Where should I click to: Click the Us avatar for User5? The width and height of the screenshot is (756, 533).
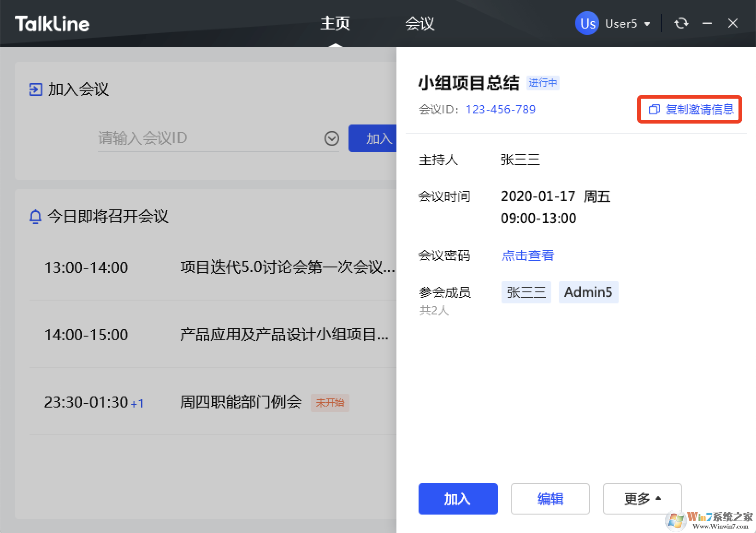[586, 23]
